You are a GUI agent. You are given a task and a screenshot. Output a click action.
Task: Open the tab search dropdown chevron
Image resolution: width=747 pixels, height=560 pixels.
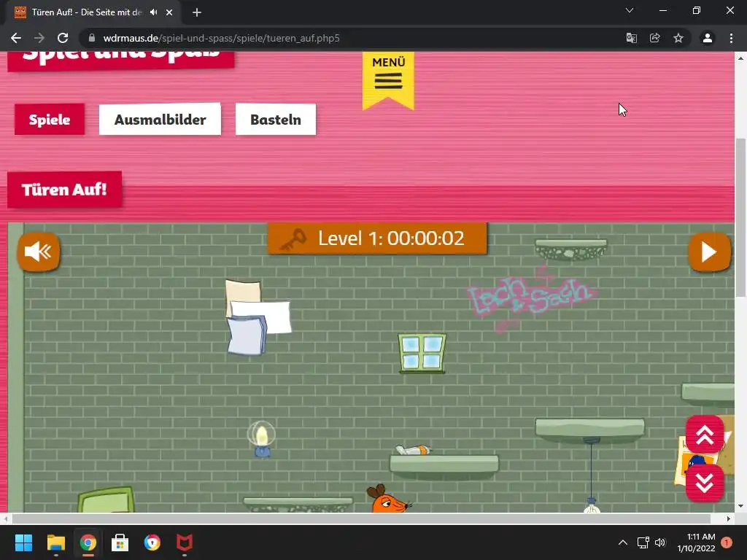[x=630, y=10]
